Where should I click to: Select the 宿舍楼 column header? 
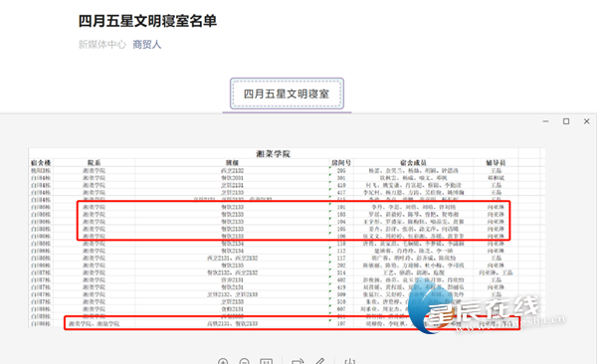pos(41,162)
